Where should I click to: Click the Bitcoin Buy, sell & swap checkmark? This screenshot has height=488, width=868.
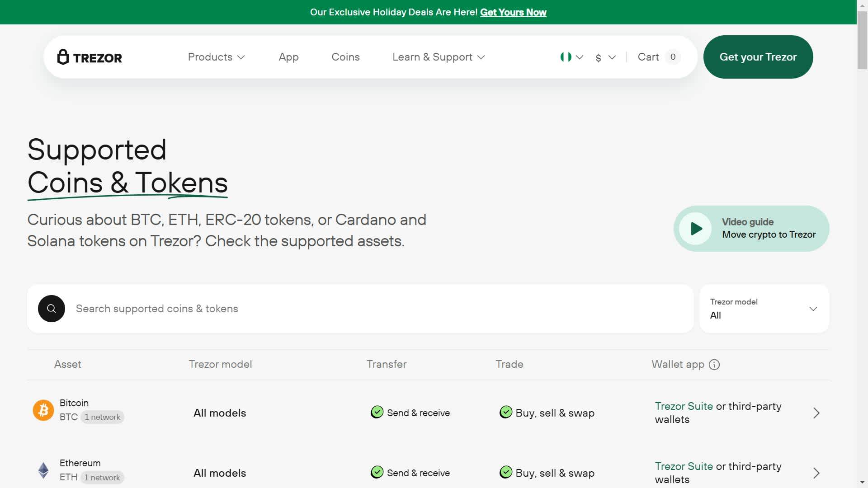pos(506,412)
